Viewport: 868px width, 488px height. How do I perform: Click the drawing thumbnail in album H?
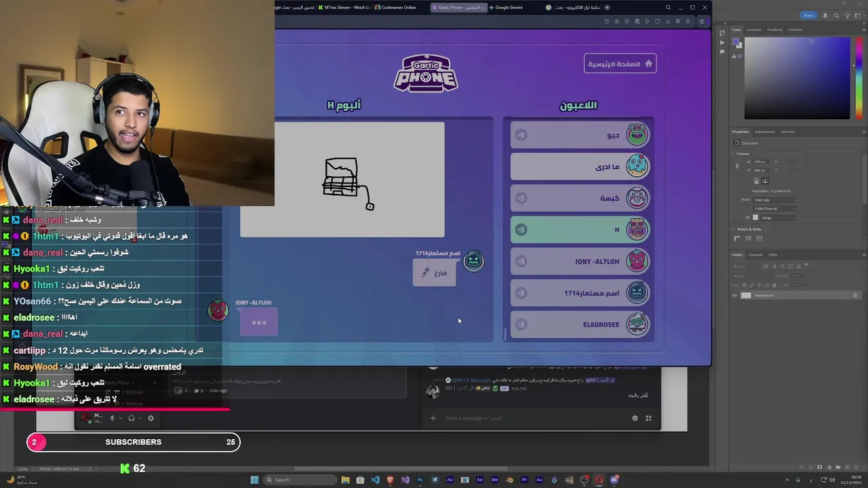click(x=342, y=180)
